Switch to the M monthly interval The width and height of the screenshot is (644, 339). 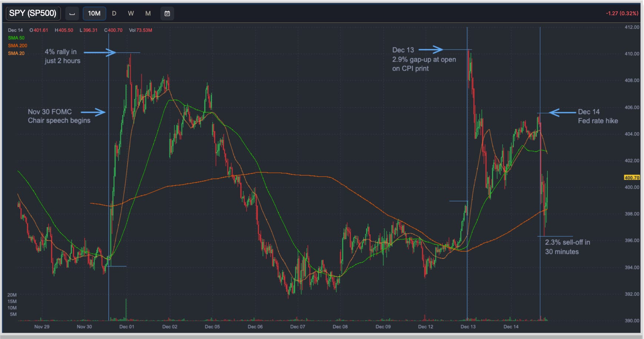pos(148,14)
